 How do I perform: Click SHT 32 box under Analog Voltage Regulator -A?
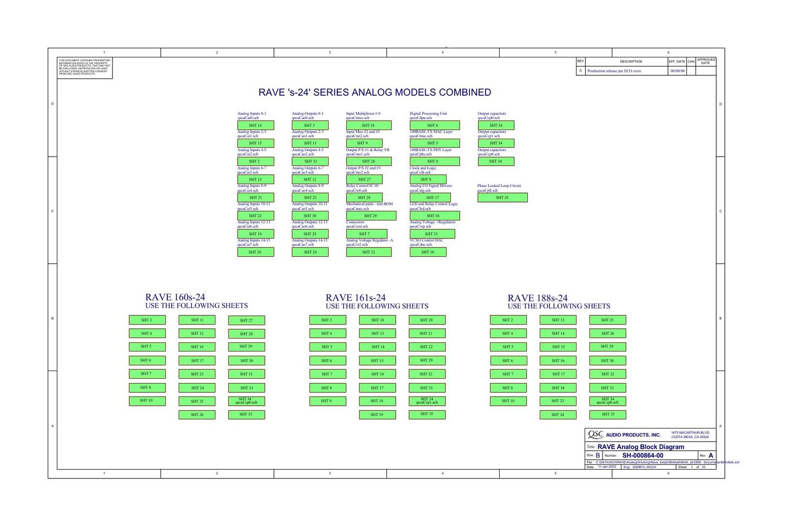pyautogui.click(x=369, y=252)
